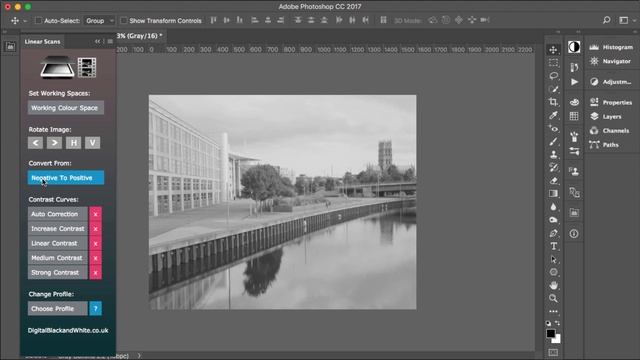The image size is (640, 360).
Task: Select the Gradient tool
Action: pyautogui.click(x=553, y=193)
